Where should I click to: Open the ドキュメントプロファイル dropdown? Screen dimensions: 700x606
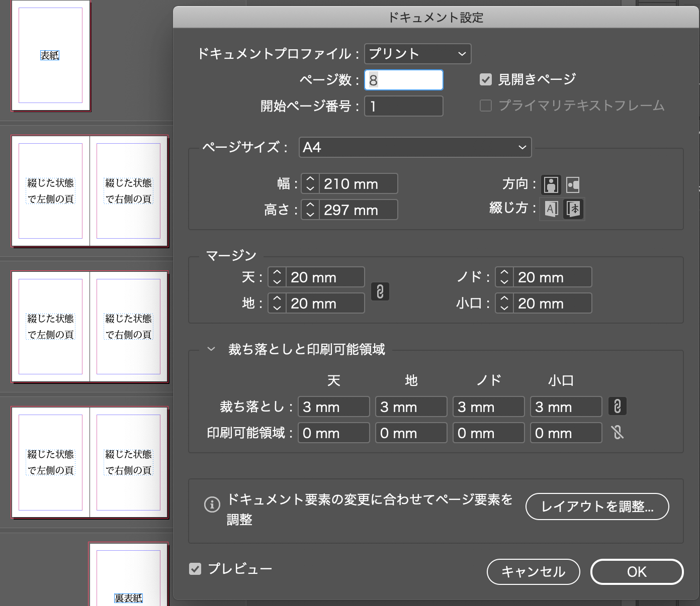point(417,54)
